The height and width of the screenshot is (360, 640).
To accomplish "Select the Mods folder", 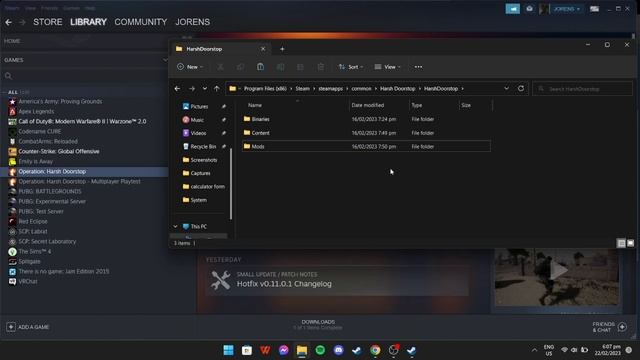I will click(366, 147).
